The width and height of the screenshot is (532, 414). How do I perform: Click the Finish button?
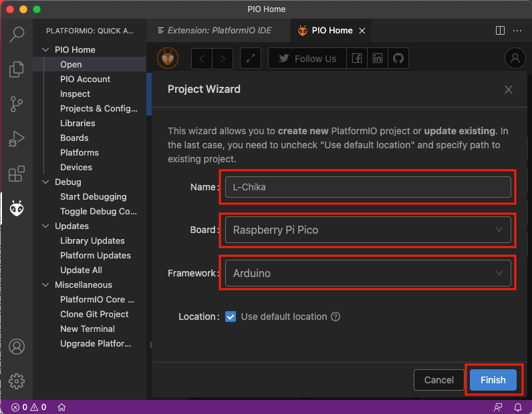(493, 380)
